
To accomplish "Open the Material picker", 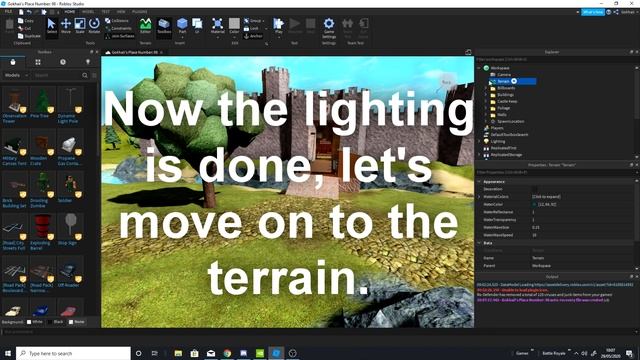I will click(218, 26).
